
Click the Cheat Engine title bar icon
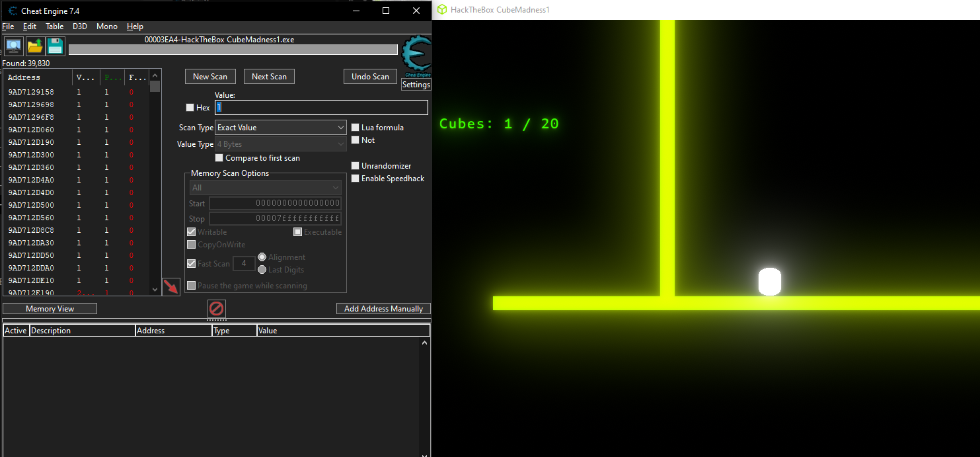[13, 11]
